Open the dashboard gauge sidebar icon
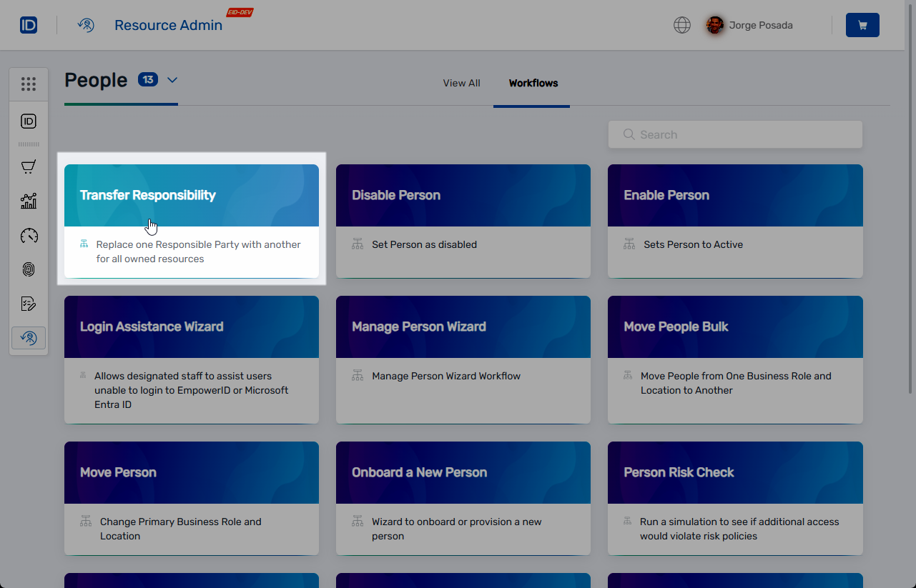The image size is (916, 588). 29,236
